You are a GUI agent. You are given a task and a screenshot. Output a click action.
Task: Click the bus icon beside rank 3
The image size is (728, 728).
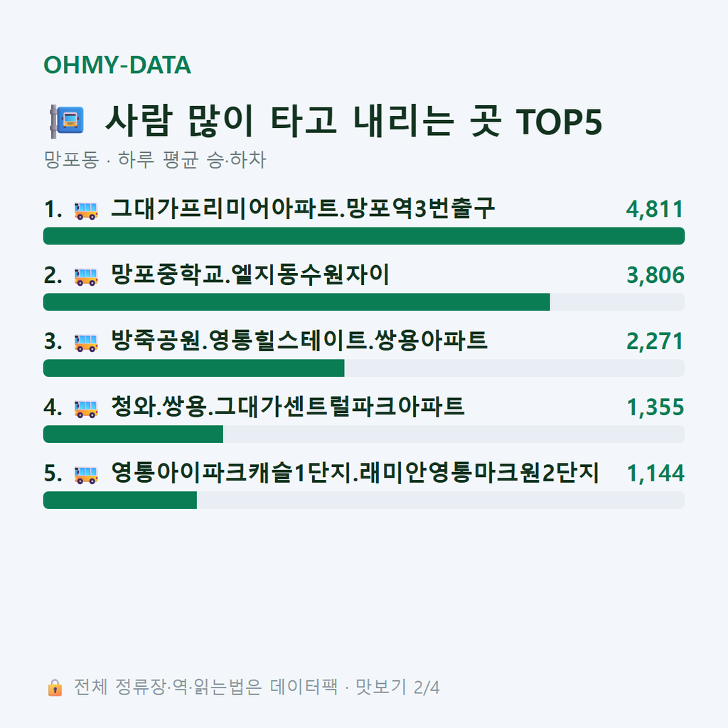(86, 343)
